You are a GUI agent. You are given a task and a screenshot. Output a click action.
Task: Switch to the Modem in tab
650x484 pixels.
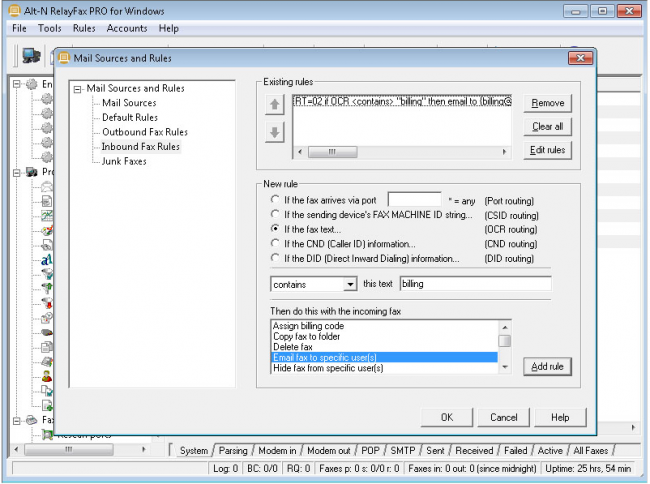277,450
